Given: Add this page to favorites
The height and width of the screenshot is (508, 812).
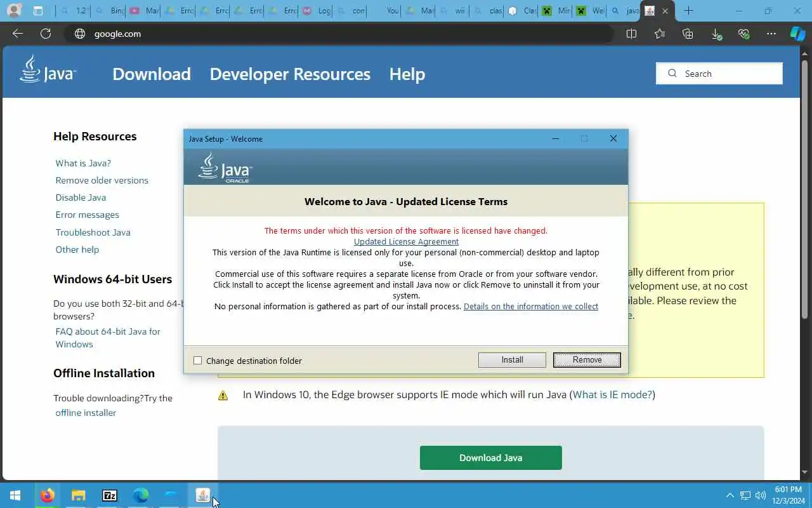Looking at the screenshot, I should coord(660,34).
